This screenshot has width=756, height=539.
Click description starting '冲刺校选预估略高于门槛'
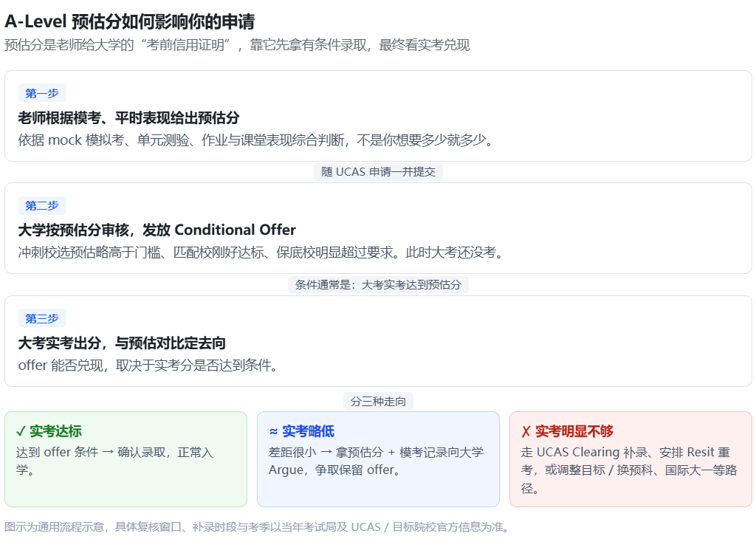(x=261, y=252)
